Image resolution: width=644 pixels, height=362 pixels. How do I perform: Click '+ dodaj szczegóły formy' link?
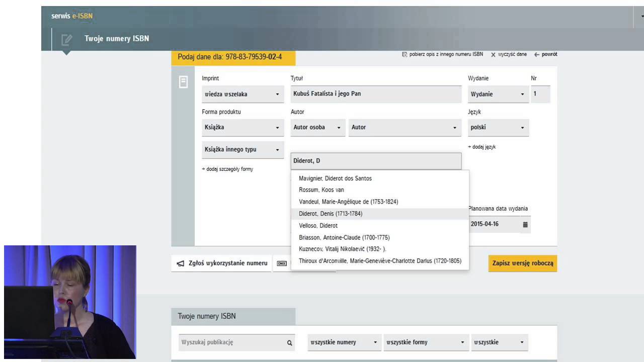click(227, 169)
